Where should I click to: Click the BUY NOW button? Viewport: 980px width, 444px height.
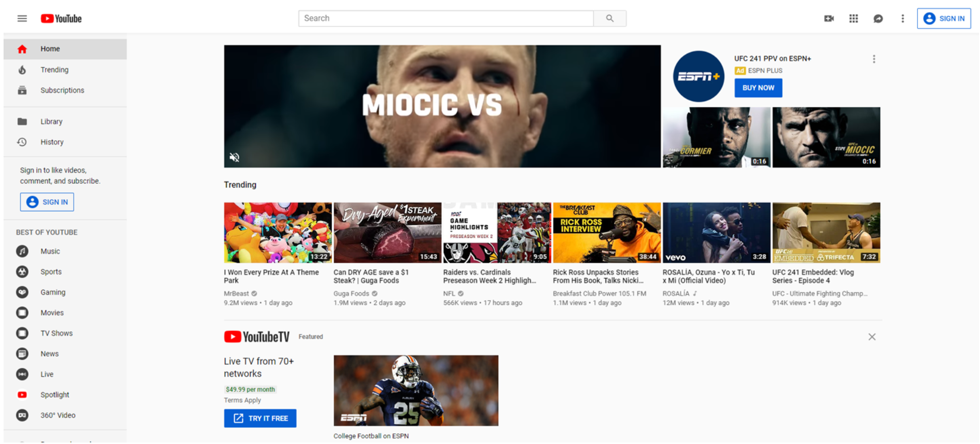(x=758, y=88)
